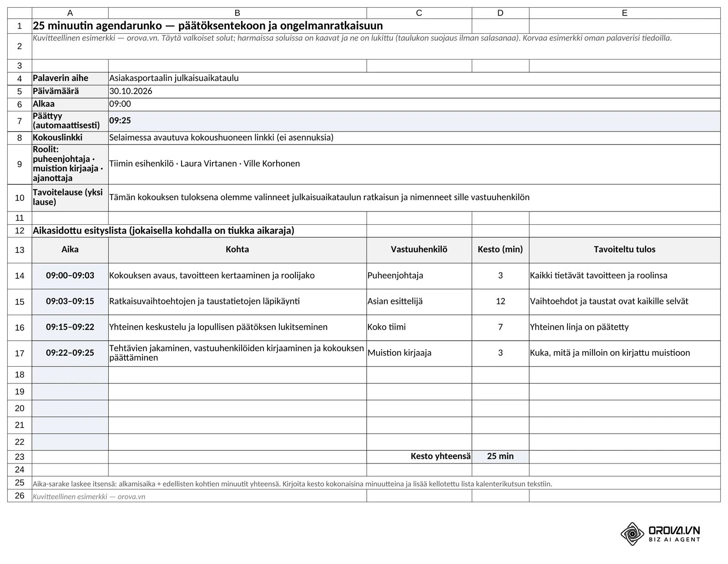728x564 pixels.
Task: Click the 'Tavoitelause (yksi lause)' label
Action: pos(70,197)
